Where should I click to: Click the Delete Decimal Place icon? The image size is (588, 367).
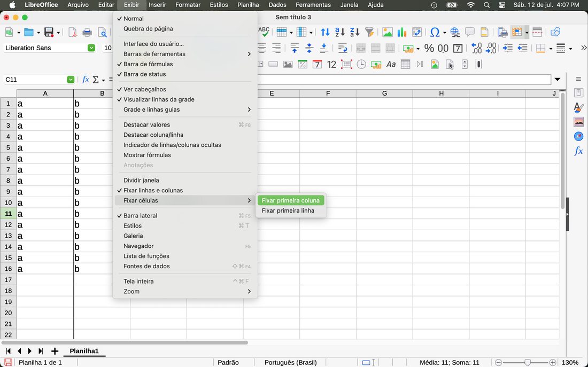click(491, 48)
